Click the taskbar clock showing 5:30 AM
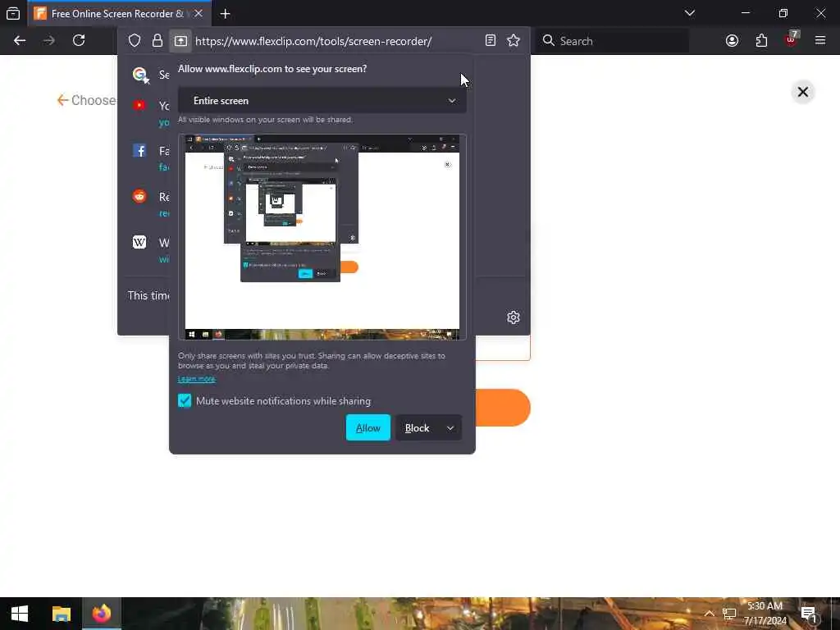Image resolution: width=840 pixels, height=630 pixels. tap(765, 614)
